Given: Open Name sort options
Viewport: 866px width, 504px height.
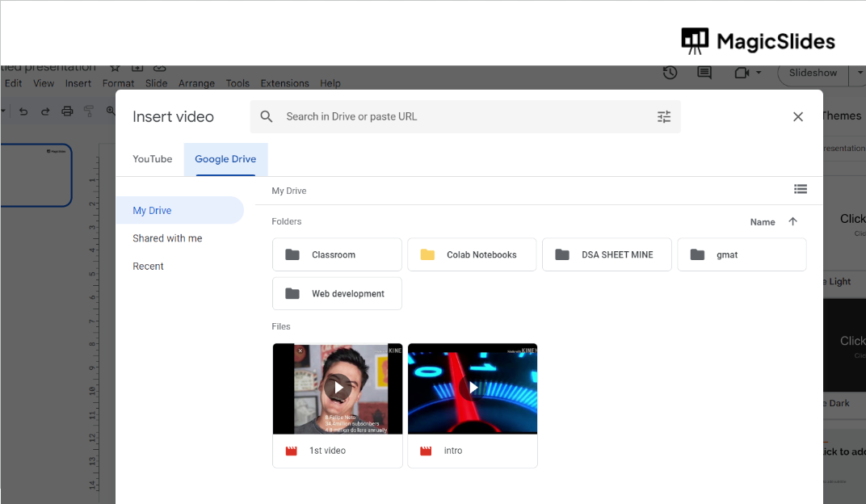Looking at the screenshot, I should [x=762, y=222].
